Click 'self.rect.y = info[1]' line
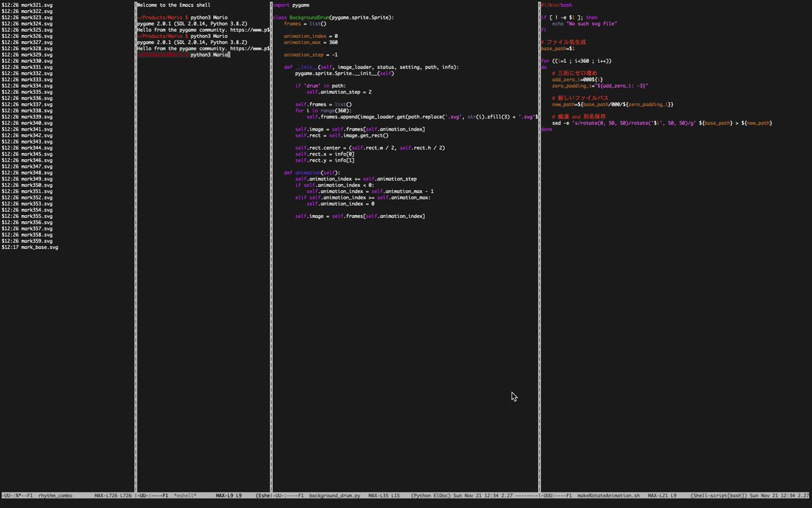 325,160
